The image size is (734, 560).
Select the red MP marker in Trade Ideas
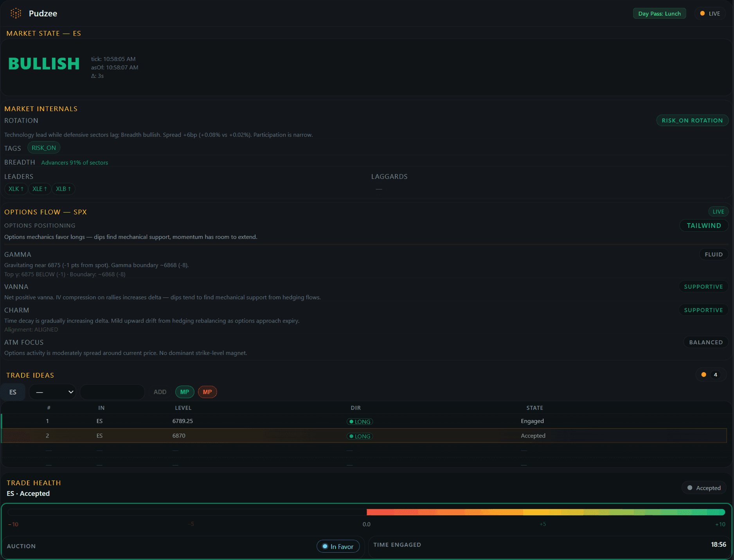coord(207,392)
